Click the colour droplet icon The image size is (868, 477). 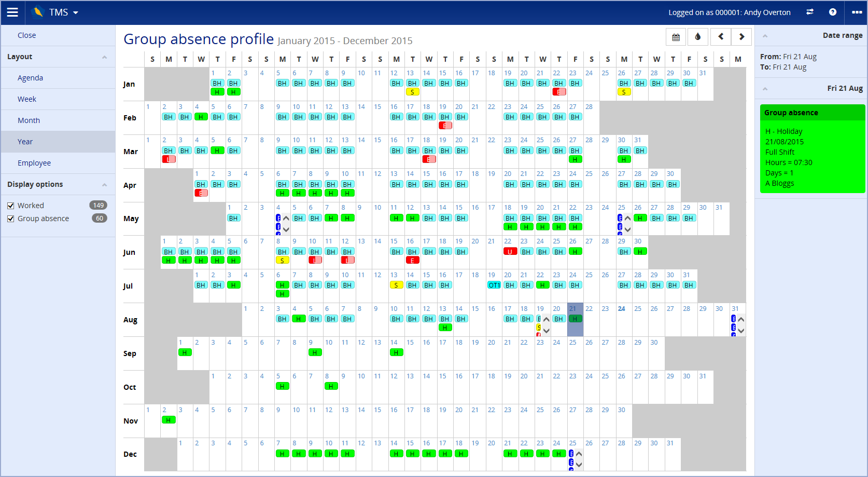[698, 37]
